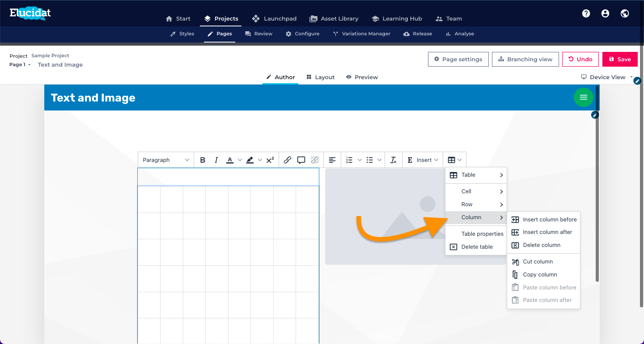Clear formatting with the Tx icon

coord(394,160)
